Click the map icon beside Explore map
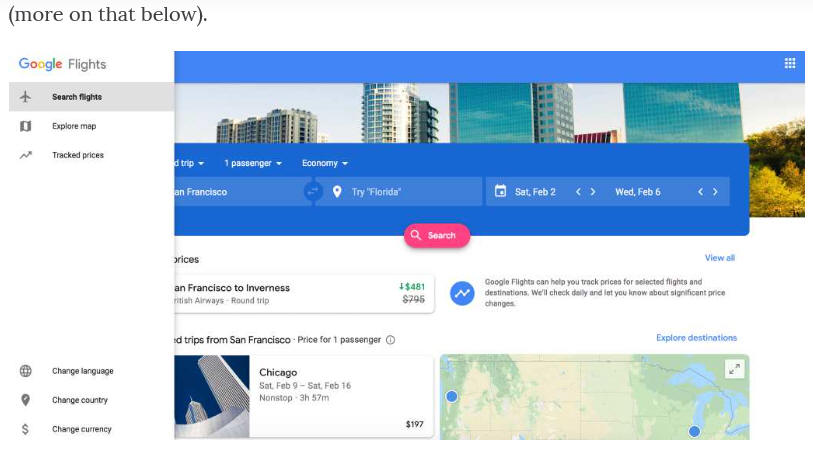 tap(25, 126)
